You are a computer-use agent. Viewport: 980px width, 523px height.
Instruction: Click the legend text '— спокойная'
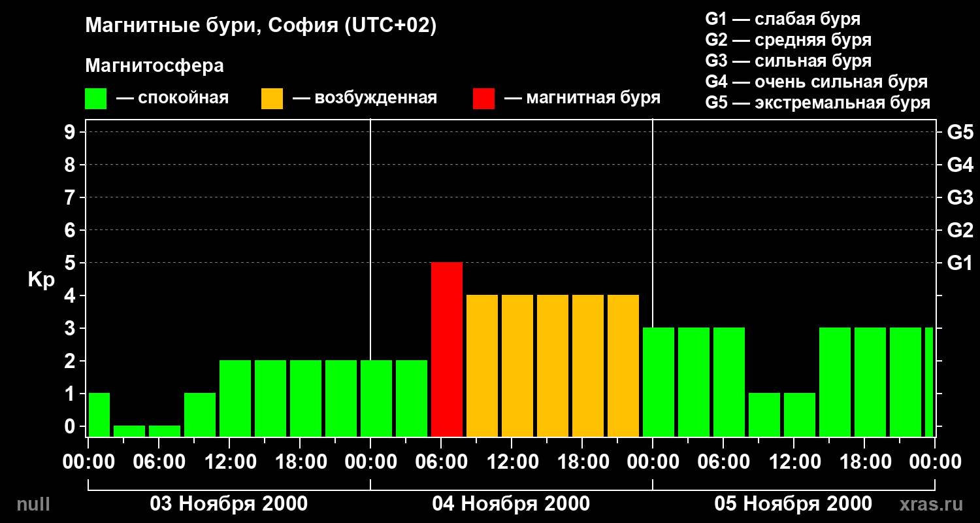coord(172,98)
